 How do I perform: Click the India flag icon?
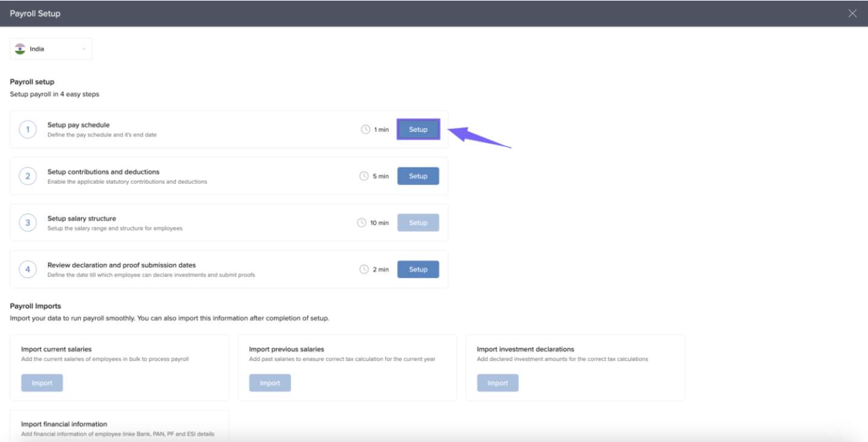[x=20, y=49]
